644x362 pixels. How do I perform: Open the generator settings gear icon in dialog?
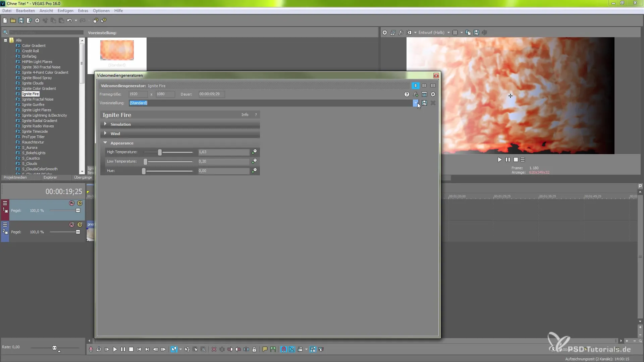pyautogui.click(x=433, y=95)
